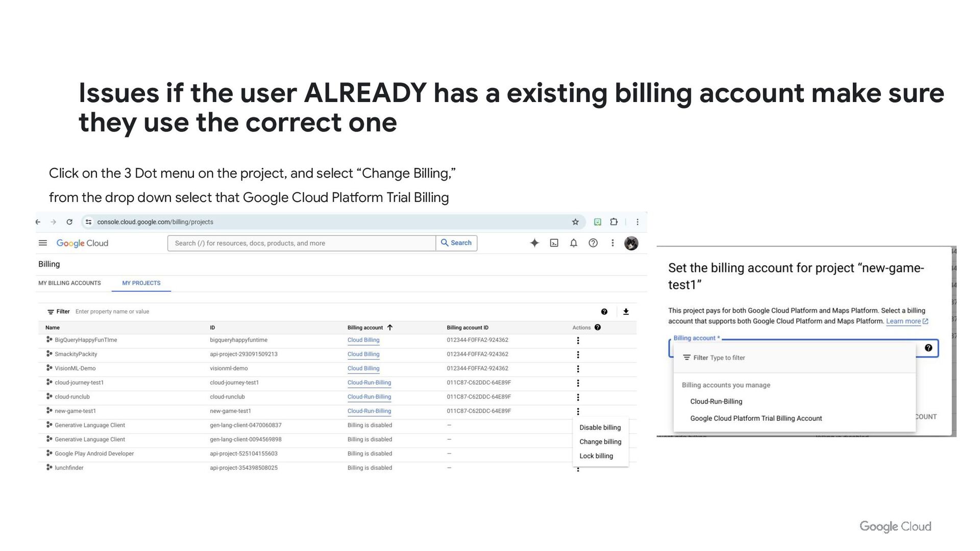Open the help question mark menu

593,243
